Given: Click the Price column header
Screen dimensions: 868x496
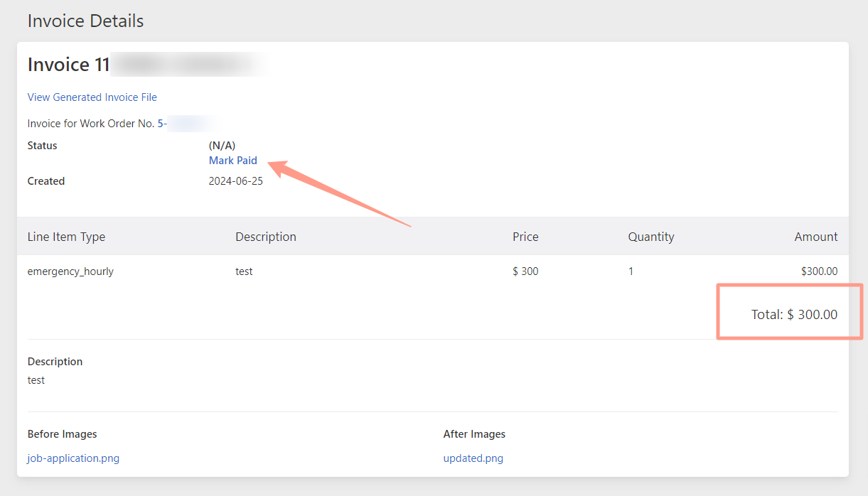Looking at the screenshot, I should 525,237.
